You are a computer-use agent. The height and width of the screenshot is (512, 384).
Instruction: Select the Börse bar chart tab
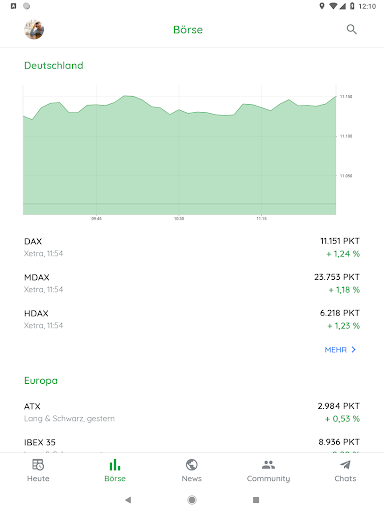coord(115,470)
